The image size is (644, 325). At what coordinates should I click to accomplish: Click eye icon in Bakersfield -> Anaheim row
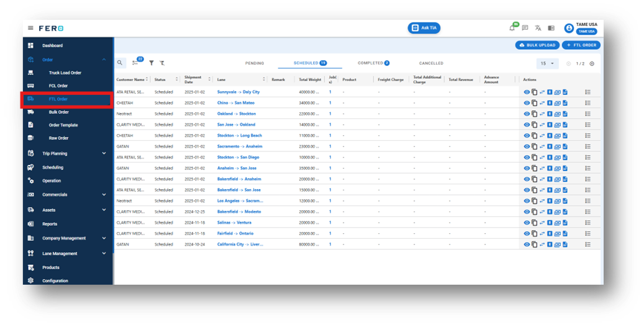(x=527, y=179)
